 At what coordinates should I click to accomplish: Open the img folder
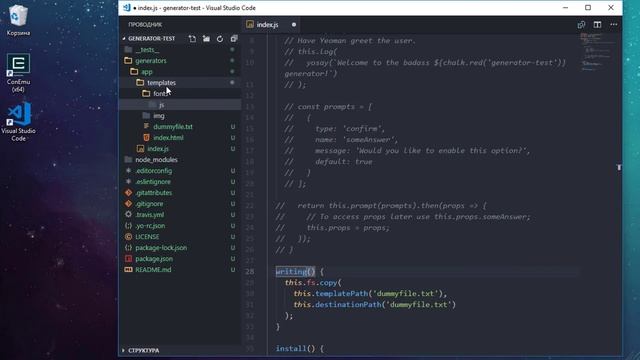click(x=159, y=116)
